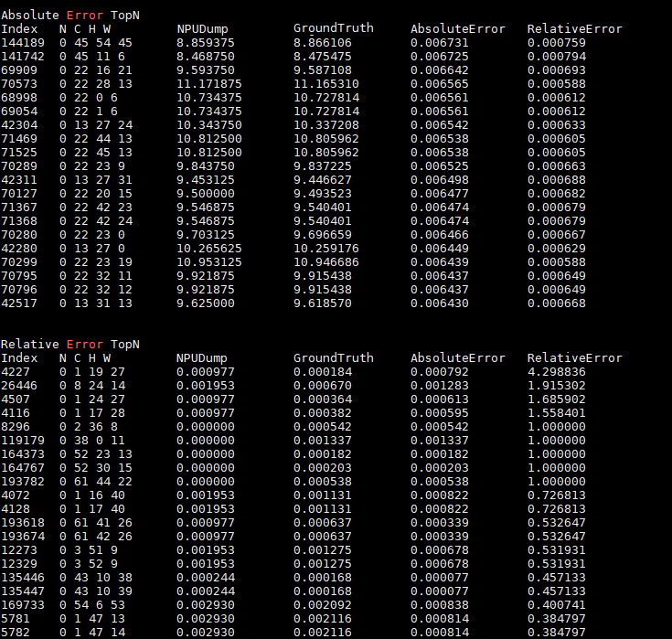Click index 4227 in the relative table
Image resolution: width=672 pixels, height=639 pixels.
pyautogui.click(x=15, y=371)
